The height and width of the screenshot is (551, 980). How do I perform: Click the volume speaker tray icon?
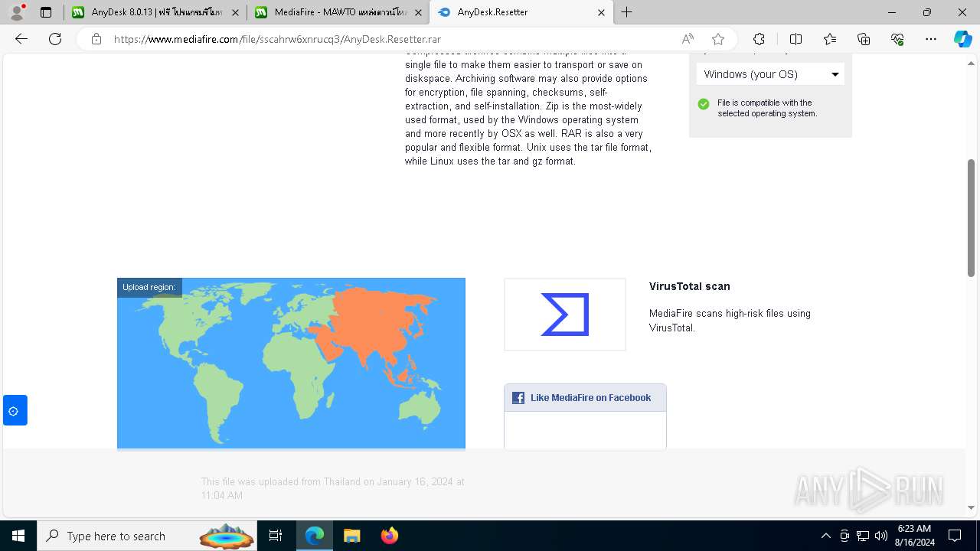pyautogui.click(x=881, y=536)
